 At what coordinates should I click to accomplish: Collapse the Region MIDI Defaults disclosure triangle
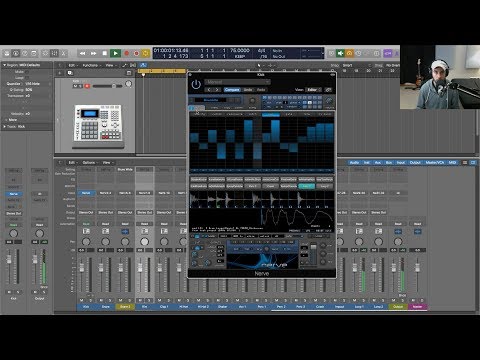click(x=4, y=65)
